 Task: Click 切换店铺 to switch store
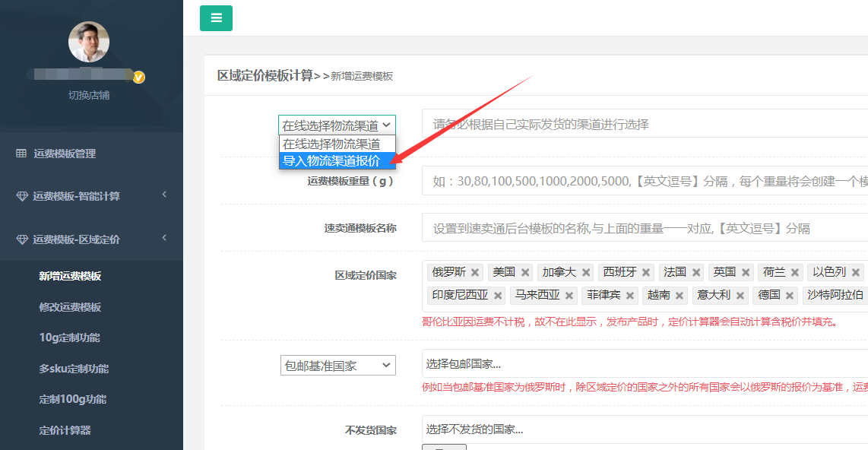89,95
